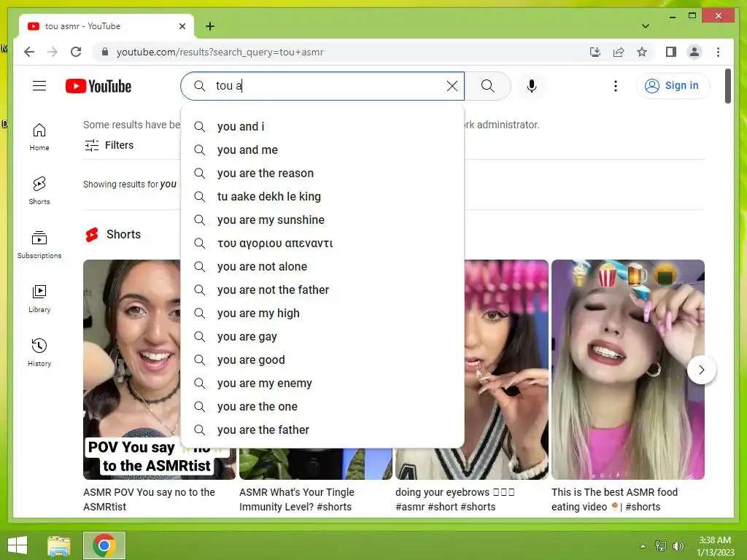Open a new browser tab
747x560 pixels.
point(209,26)
